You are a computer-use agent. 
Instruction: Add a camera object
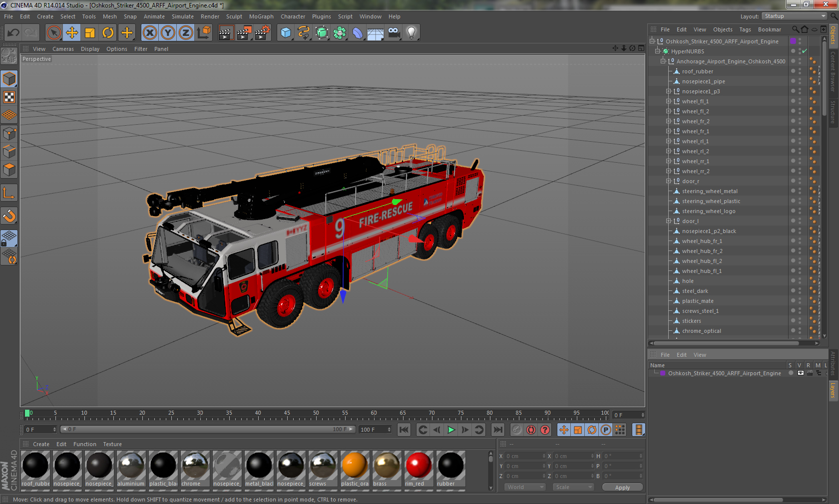[x=394, y=33]
